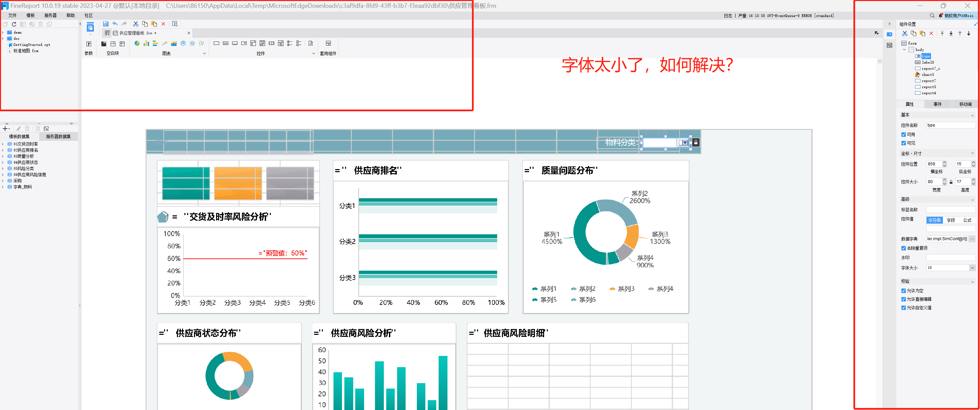Expand the 图表 chart toolbar dropdown
This screenshot has width=980, height=410.
pos(204,54)
